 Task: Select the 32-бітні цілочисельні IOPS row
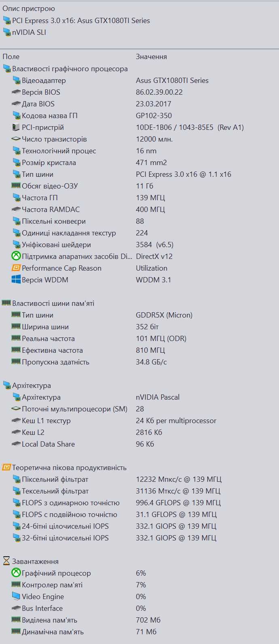coord(139,538)
